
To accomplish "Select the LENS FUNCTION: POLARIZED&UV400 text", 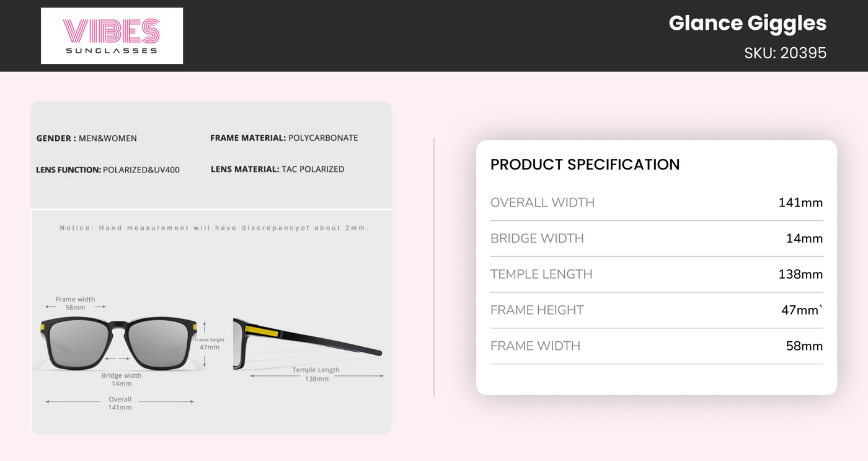I will click(108, 169).
